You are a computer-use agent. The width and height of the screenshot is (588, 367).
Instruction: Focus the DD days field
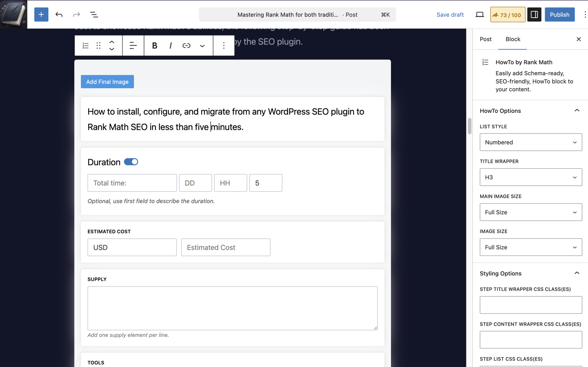[195, 183]
